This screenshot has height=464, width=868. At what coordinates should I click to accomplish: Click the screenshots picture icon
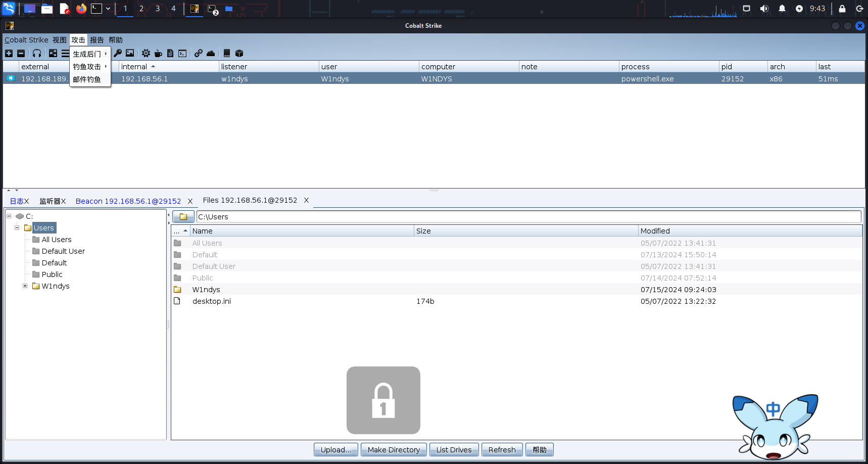130,53
